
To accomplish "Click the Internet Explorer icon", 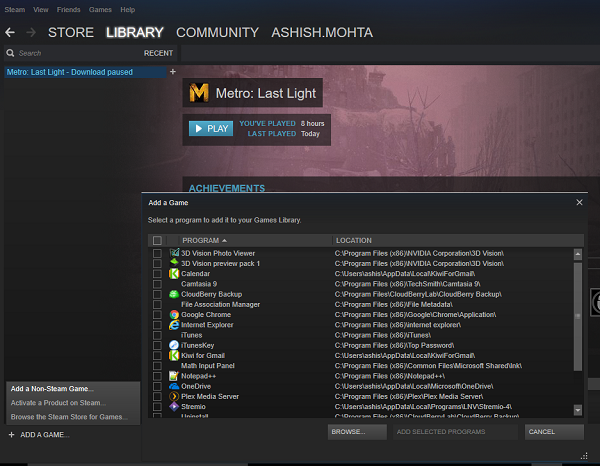I will click(174, 325).
